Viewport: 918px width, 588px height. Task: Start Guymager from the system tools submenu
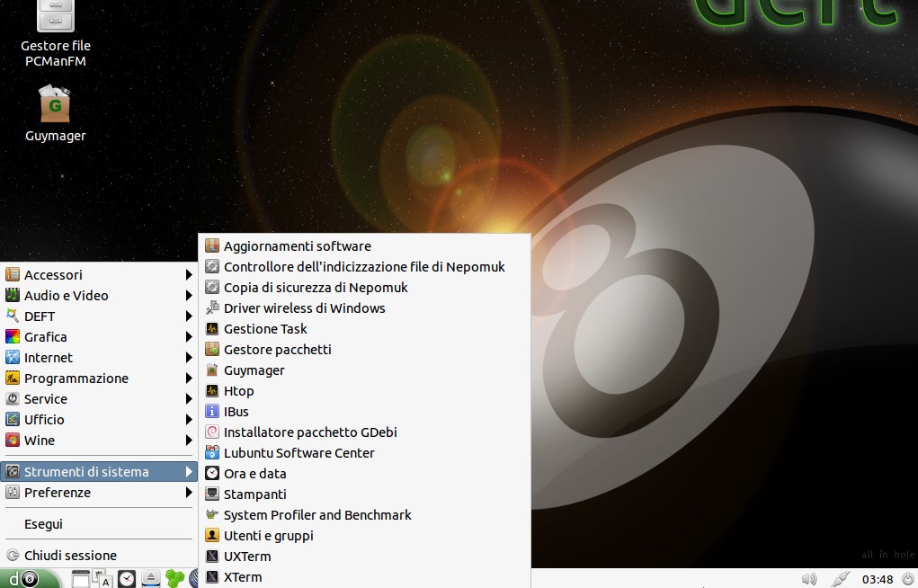click(x=364, y=370)
